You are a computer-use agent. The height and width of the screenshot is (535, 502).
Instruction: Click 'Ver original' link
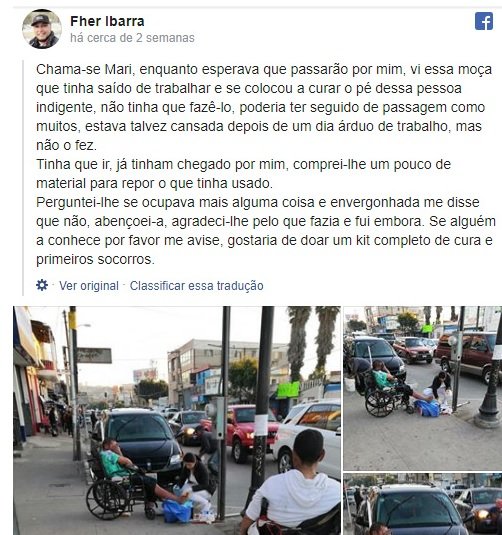pos(89,286)
